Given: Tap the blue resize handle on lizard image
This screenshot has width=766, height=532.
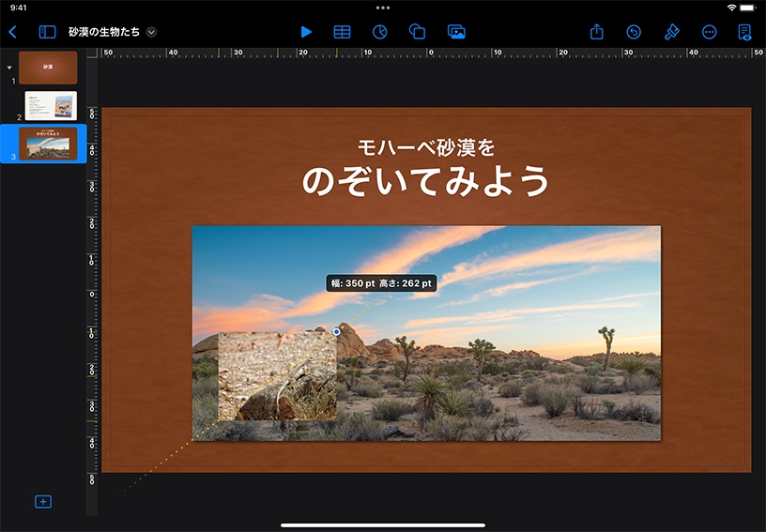Looking at the screenshot, I should [337, 331].
